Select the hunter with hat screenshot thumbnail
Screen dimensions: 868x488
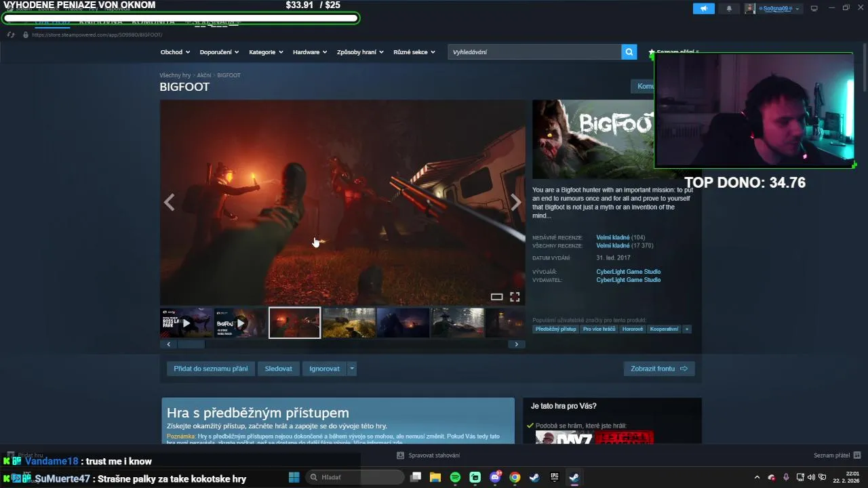point(458,323)
